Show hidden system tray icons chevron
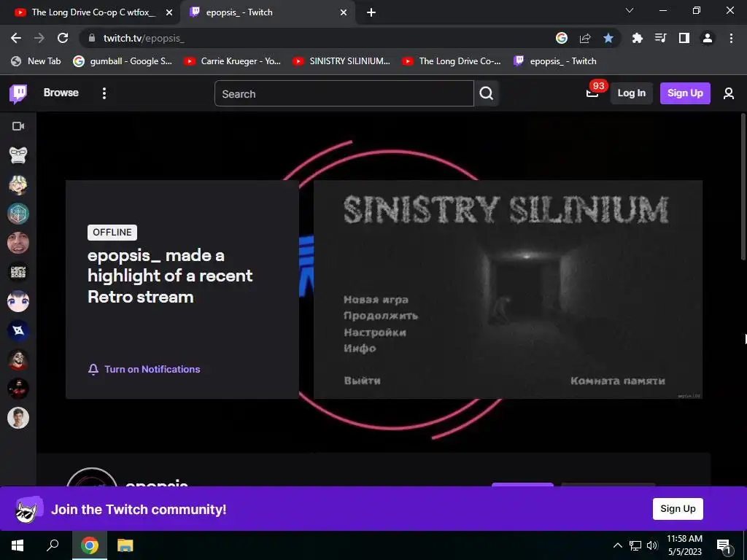The width and height of the screenshot is (747, 560). (617, 545)
